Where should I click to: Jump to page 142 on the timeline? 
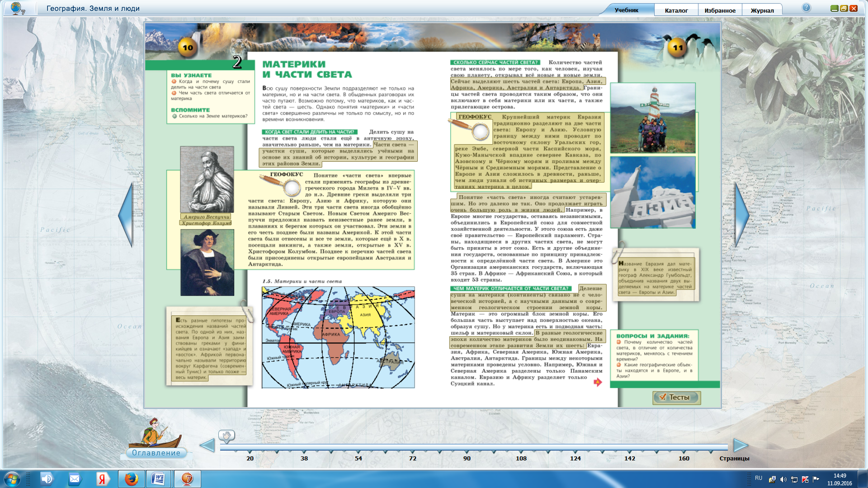coord(630,458)
